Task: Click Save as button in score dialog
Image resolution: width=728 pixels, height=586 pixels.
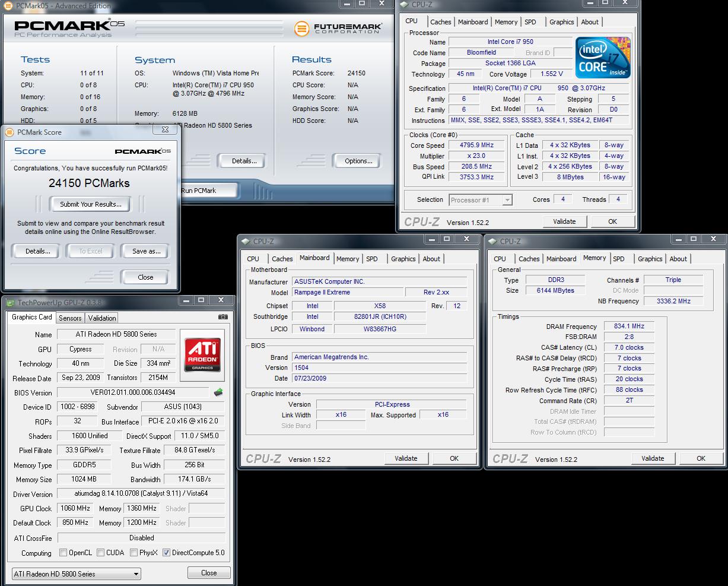Action: pos(146,251)
